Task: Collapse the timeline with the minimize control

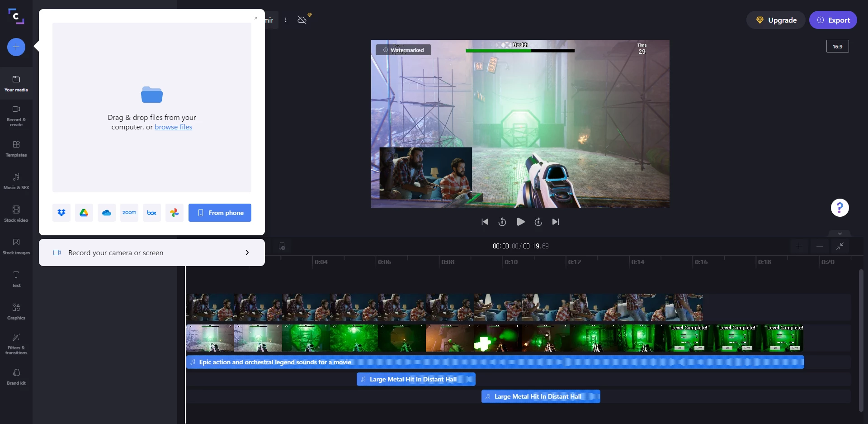Action: click(x=840, y=247)
